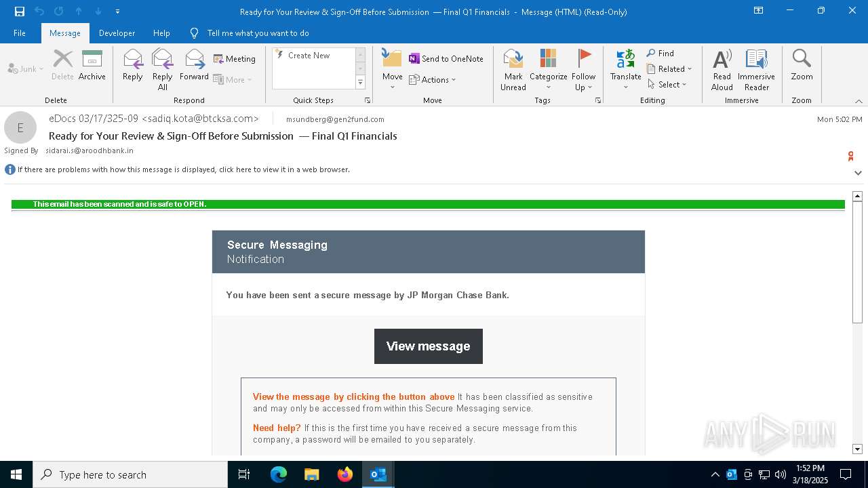Expand the Related dropdown
The image size is (868, 488).
(x=669, y=68)
